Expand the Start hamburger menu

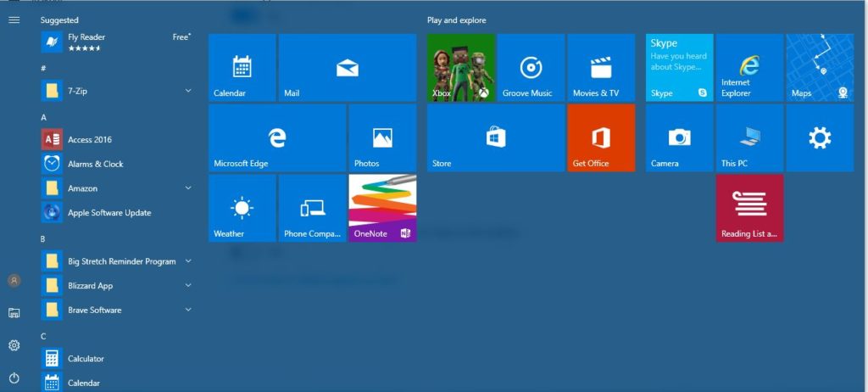14,20
